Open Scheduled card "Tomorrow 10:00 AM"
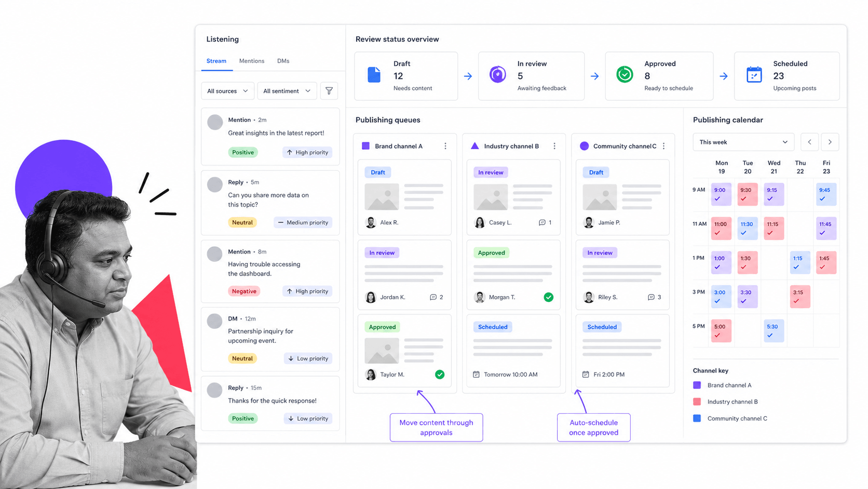The image size is (868, 489). pyautogui.click(x=513, y=351)
